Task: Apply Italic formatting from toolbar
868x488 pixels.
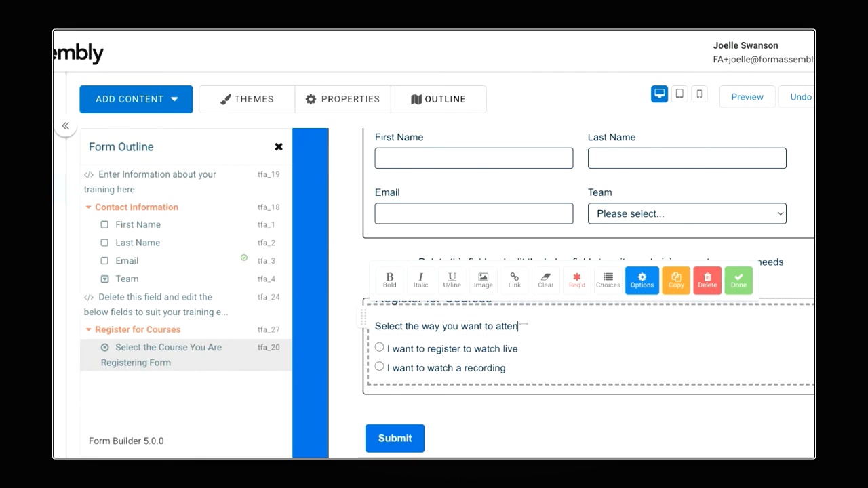Action: (x=420, y=279)
